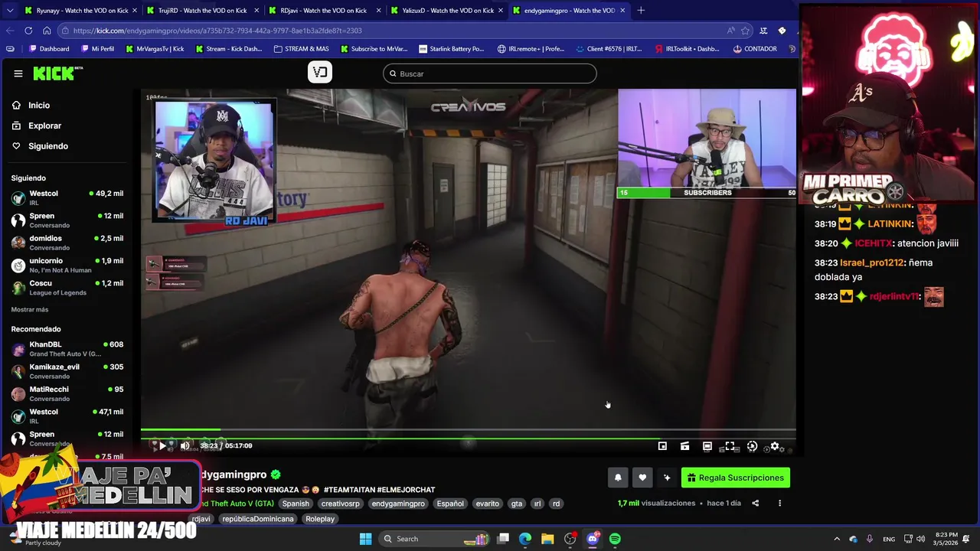Click Regala Suscripciones button
The height and width of the screenshot is (551, 980).
[x=736, y=478]
